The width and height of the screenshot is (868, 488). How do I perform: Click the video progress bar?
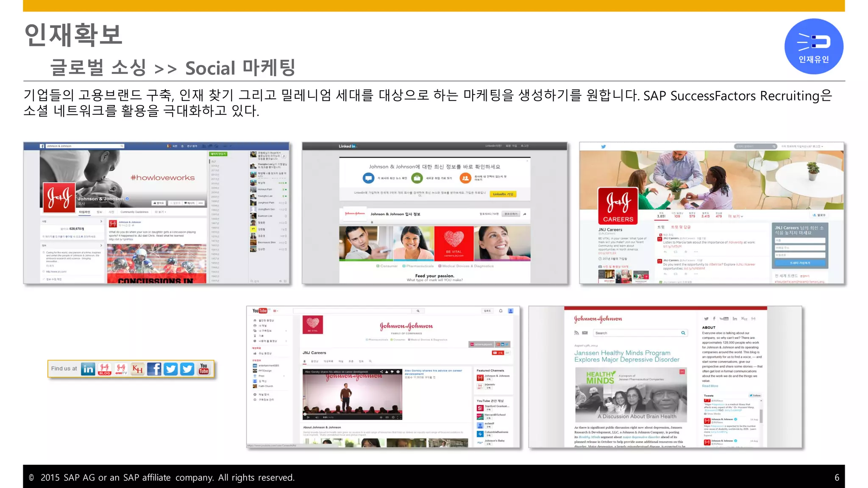click(352, 413)
